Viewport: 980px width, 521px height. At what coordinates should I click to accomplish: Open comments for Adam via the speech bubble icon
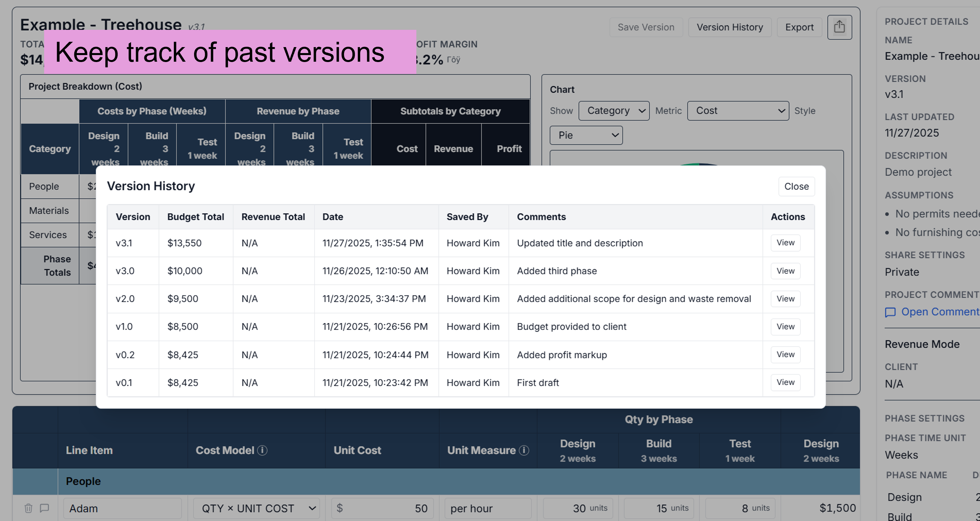pyautogui.click(x=44, y=508)
